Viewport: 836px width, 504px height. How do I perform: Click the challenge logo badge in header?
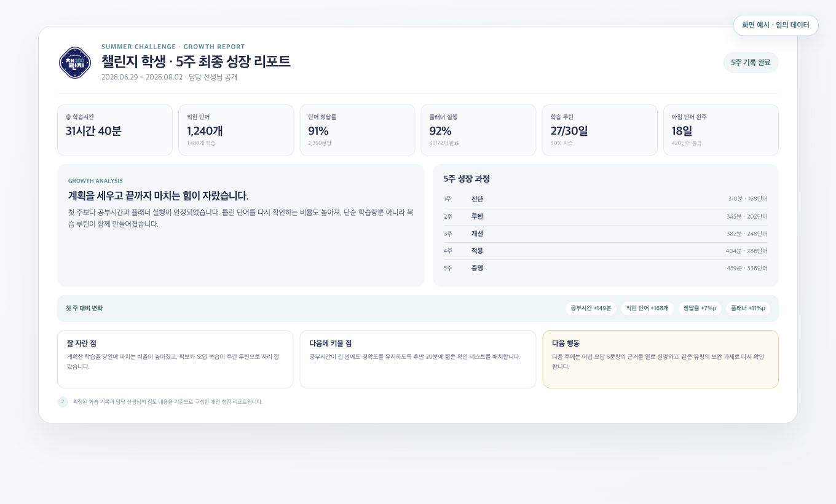click(x=75, y=63)
